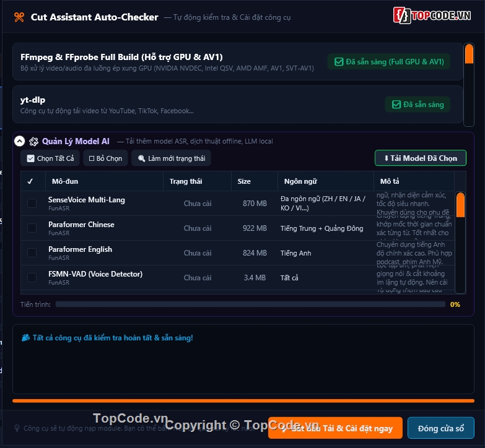Click the Trạng thái column header
This screenshot has height=448, width=485.
pyautogui.click(x=198, y=181)
